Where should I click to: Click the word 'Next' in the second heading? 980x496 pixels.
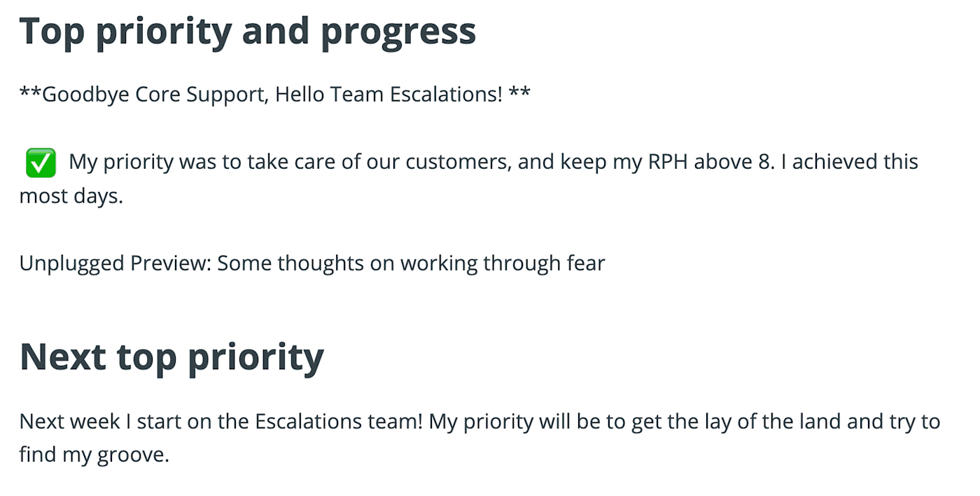(x=63, y=357)
